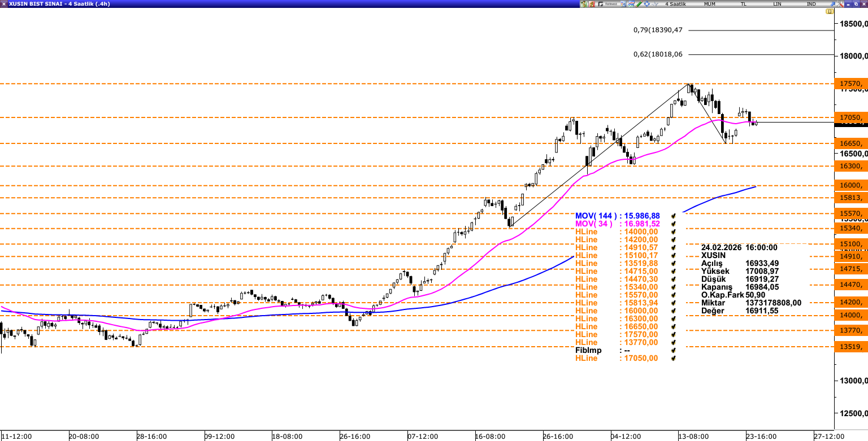
Task: Click the small yellow badge below toolbar
Action: click(829, 11)
